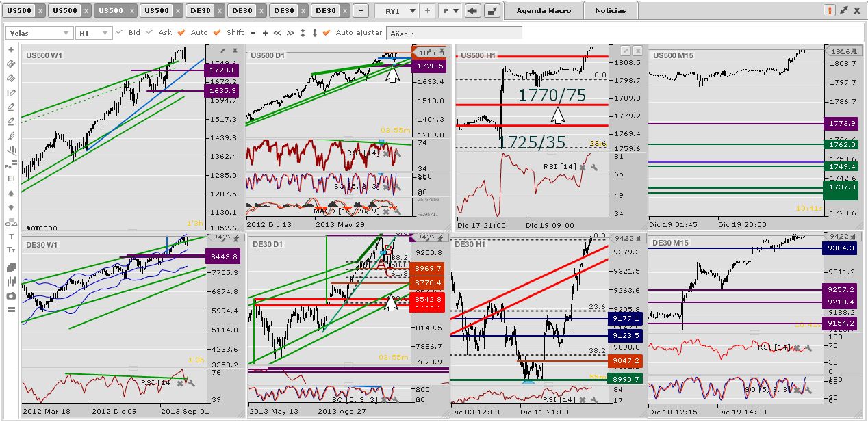Viewport: 868px width, 422px height.
Task: Add new workspace with plus beside RV1
Action: (428, 11)
